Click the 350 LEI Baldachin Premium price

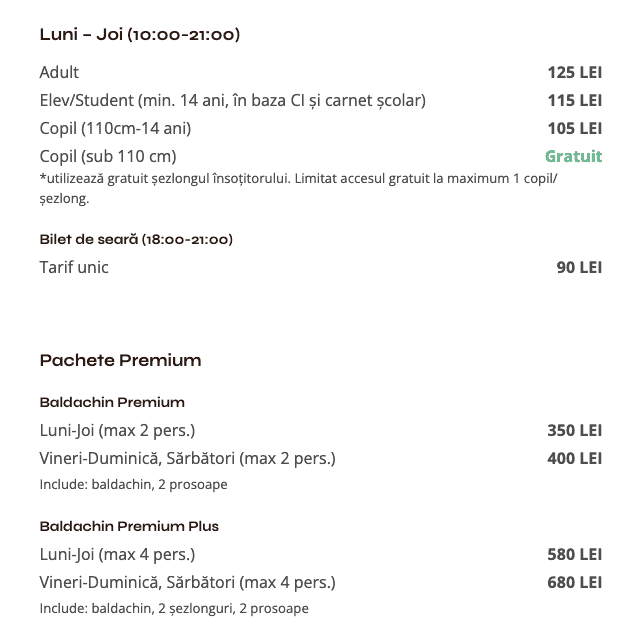pyautogui.click(x=574, y=430)
